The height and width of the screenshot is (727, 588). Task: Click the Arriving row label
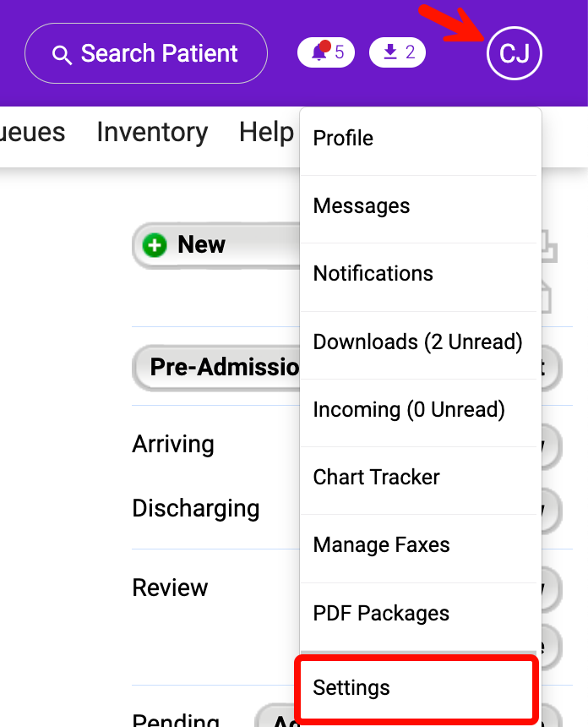[x=173, y=445]
